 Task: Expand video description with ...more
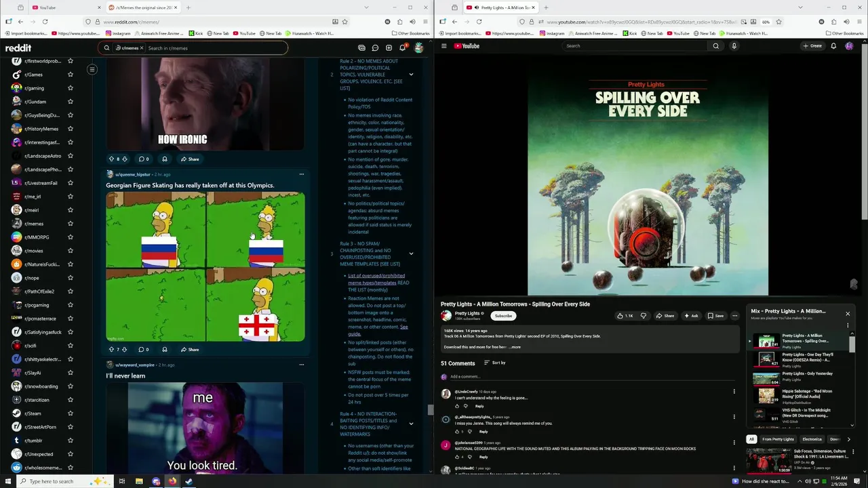click(x=515, y=347)
